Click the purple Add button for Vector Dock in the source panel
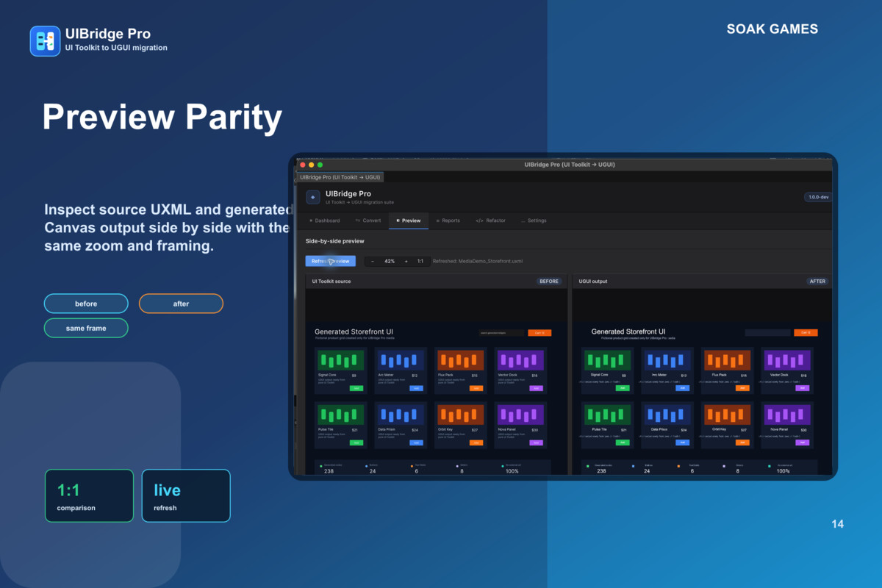This screenshot has height=588, width=882. 536,388
